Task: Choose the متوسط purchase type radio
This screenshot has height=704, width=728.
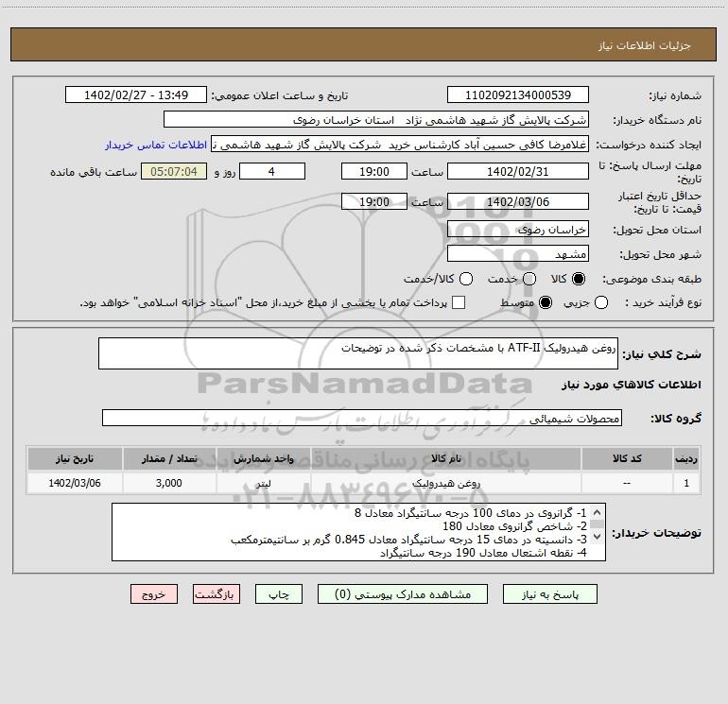Action: (x=546, y=302)
